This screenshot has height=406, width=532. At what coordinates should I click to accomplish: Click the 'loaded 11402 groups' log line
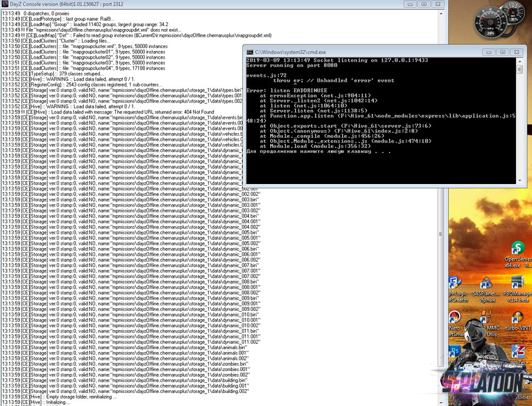click(85, 24)
